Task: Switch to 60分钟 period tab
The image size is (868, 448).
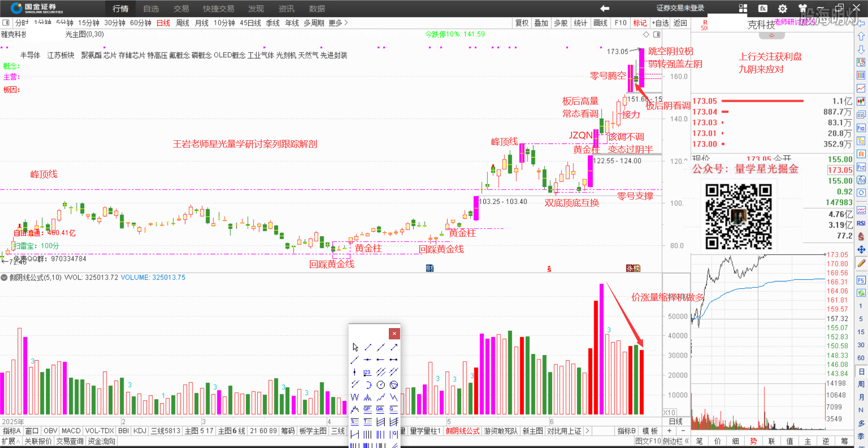Action: (x=141, y=23)
